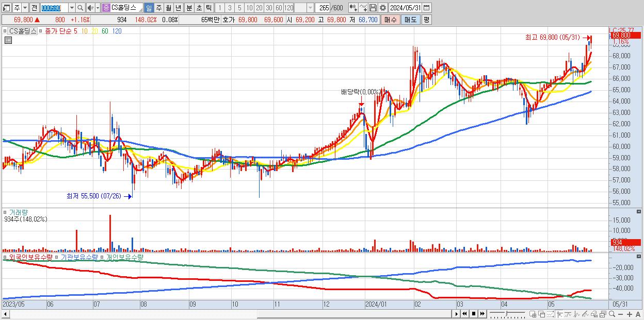This screenshot has width=644, height=320.
Task: Click the CS홀딩스 stock name field
Action: (126, 8)
